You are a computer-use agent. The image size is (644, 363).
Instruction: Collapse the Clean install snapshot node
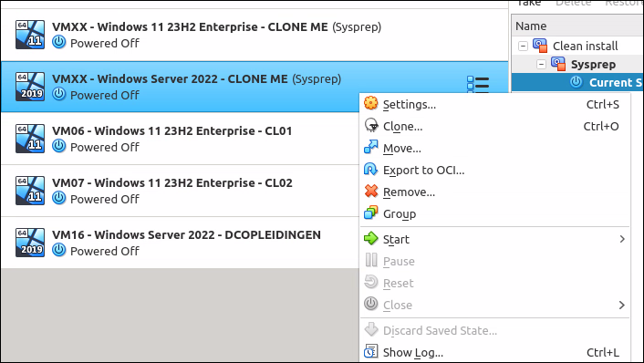click(x=523, y=46)
